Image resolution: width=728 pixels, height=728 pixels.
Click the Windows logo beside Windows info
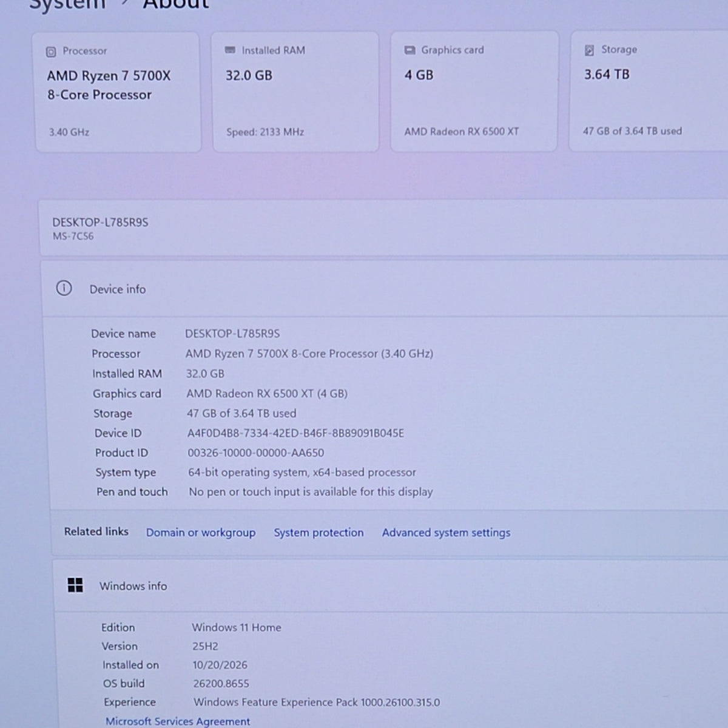click(75, 585)
